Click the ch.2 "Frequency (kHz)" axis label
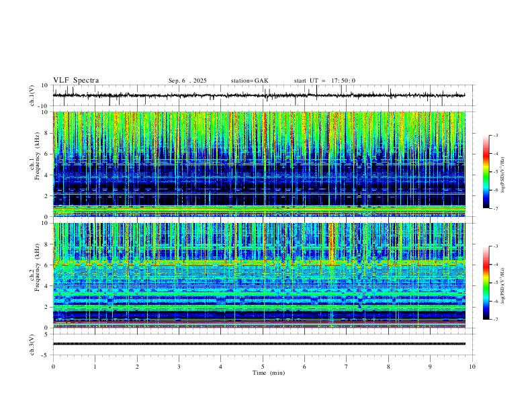532x411 pixels. pyautogui.click(x=37, y=267)
